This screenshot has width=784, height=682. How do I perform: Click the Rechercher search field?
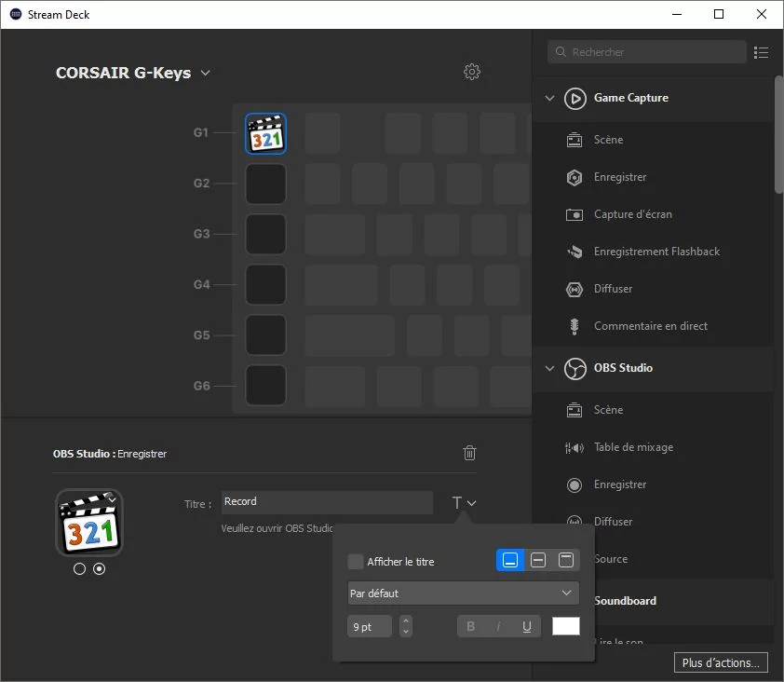pyautogui.click(x=646, y=52)
